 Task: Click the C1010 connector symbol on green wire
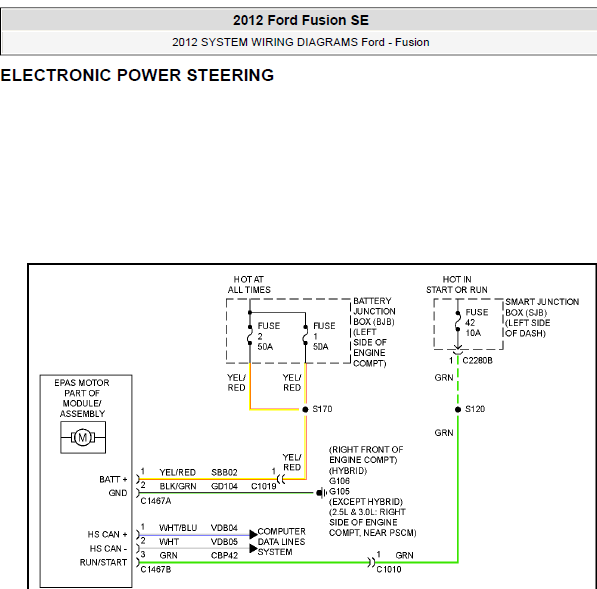(371, 562)
